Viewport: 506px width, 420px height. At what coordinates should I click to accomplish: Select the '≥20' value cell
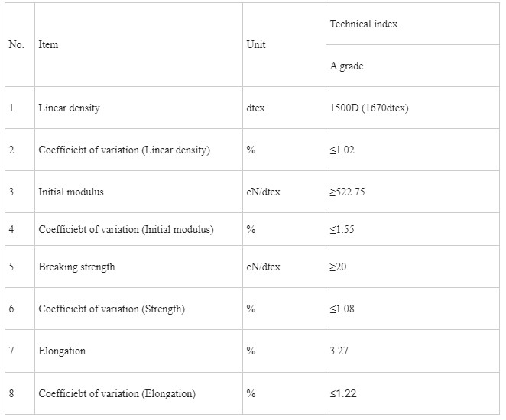click(x=339, y=267)
